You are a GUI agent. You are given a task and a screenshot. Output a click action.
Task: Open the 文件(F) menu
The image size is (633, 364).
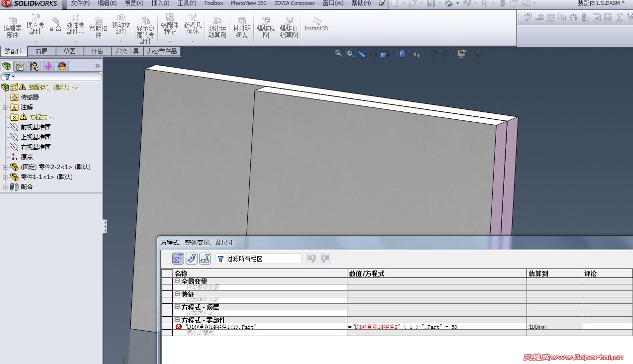[80, 3]
